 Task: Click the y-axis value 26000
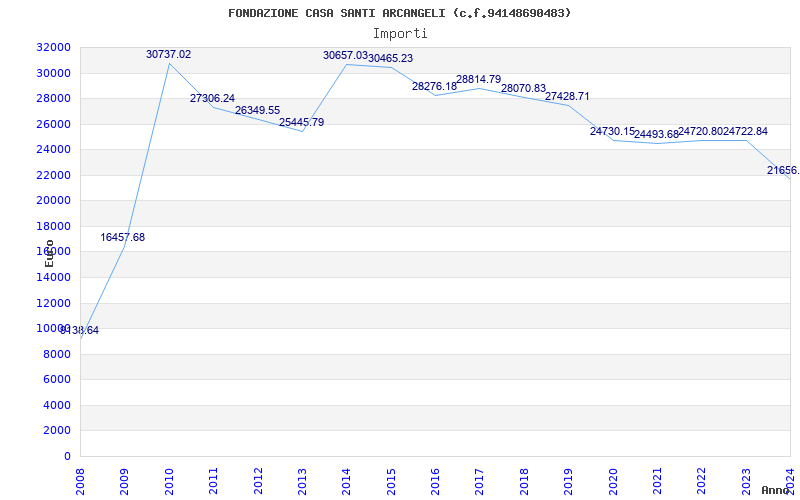pyautogui.click(x=54, y=124)
